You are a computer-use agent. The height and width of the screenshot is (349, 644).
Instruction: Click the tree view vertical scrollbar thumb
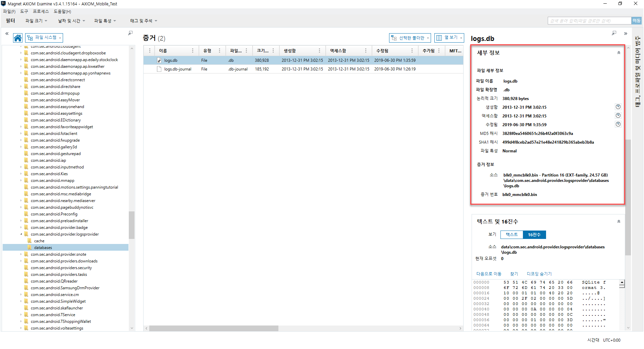point(132,225)
